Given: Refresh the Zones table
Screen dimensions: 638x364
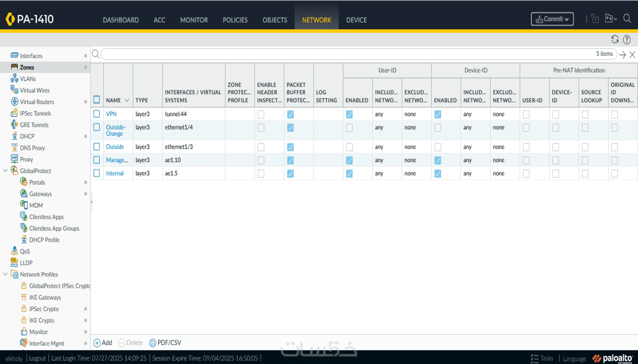Looking at the screenshot, I should [615, 39].
